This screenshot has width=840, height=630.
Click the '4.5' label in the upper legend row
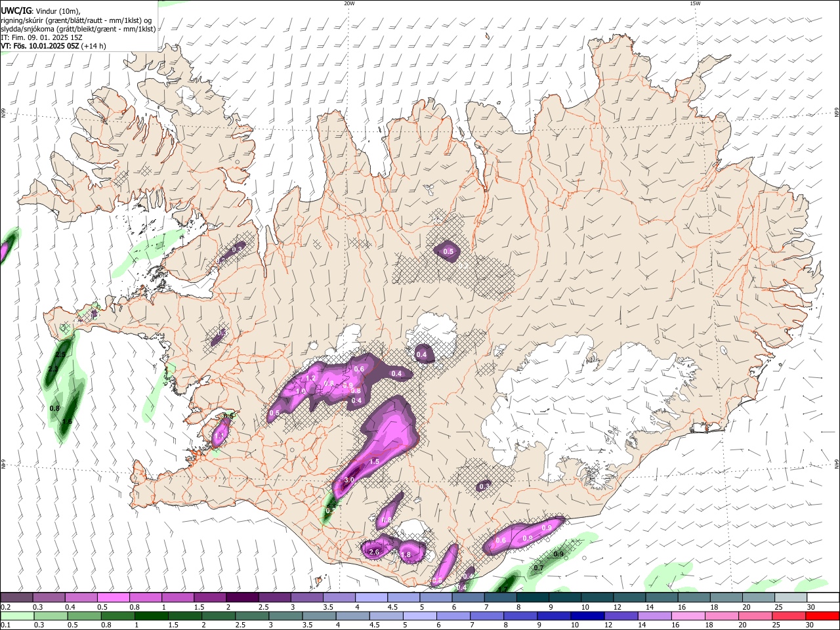[392, 607]
